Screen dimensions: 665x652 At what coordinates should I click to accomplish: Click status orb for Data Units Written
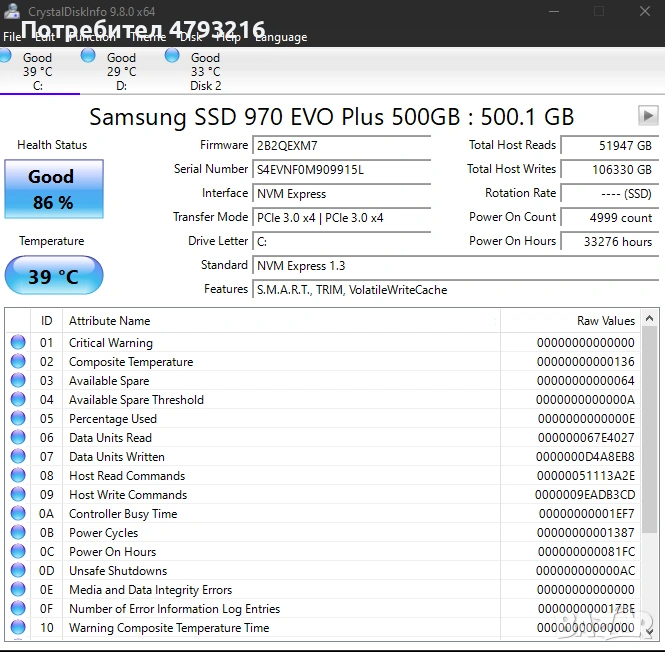[x=18, y=457]
